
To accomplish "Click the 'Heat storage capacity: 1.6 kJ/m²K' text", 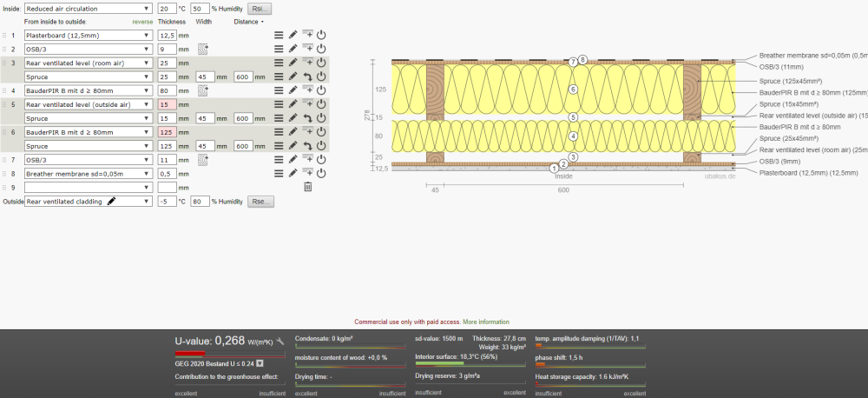I will pos(582,377).
